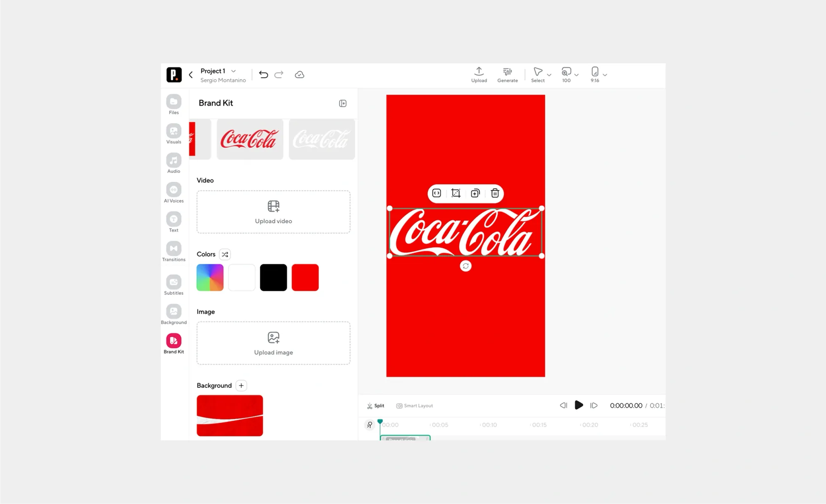The image size is (826, 504).
Task: Open the Subtitles panel
Action: [173, 285]
